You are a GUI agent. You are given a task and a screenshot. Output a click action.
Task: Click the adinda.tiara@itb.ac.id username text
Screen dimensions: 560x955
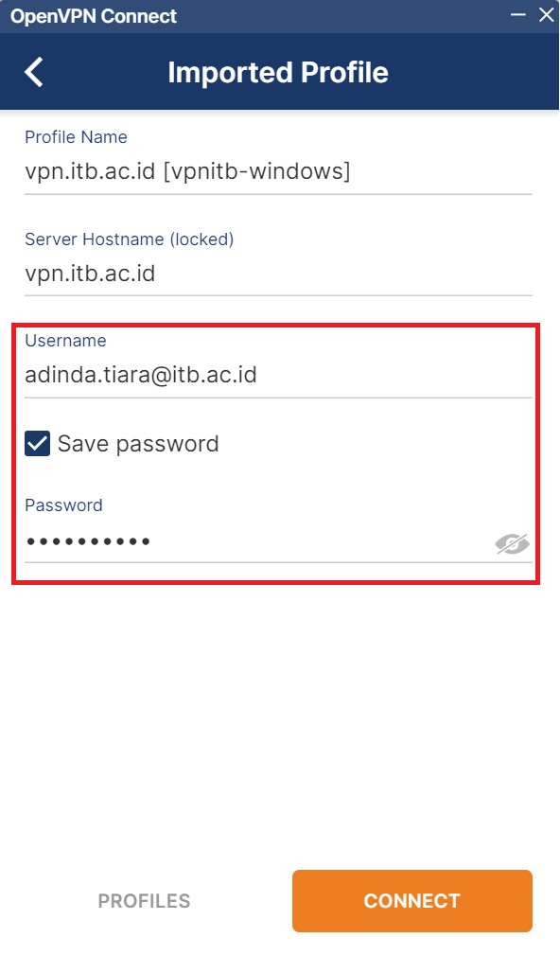click(x=141, y=375)
